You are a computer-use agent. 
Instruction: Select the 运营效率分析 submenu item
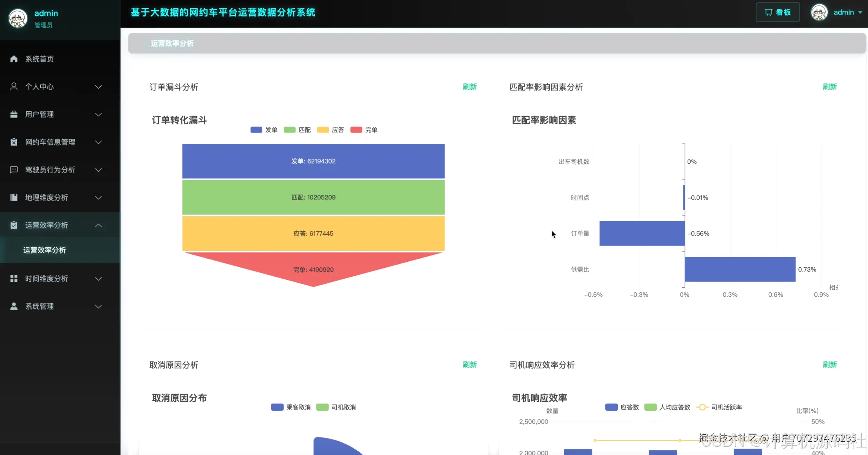(x=45, y=250)
